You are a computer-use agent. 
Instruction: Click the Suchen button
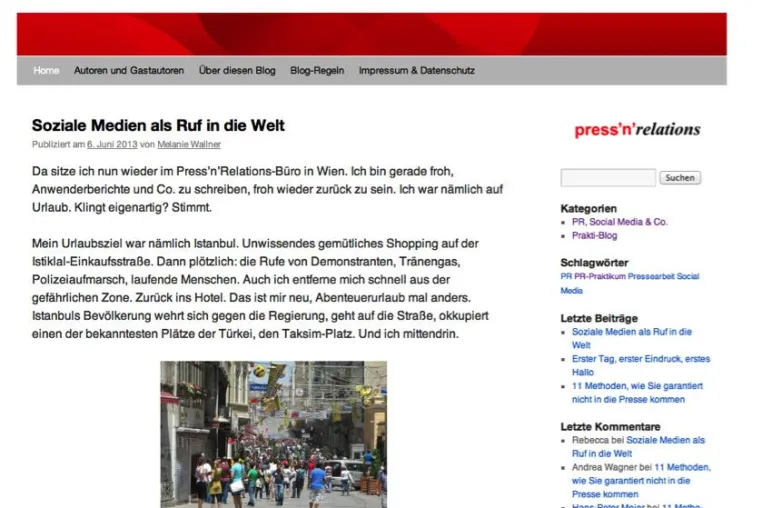680,178
